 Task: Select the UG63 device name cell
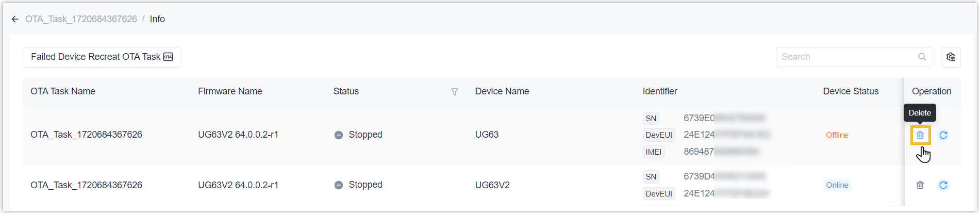pos(487,135)
